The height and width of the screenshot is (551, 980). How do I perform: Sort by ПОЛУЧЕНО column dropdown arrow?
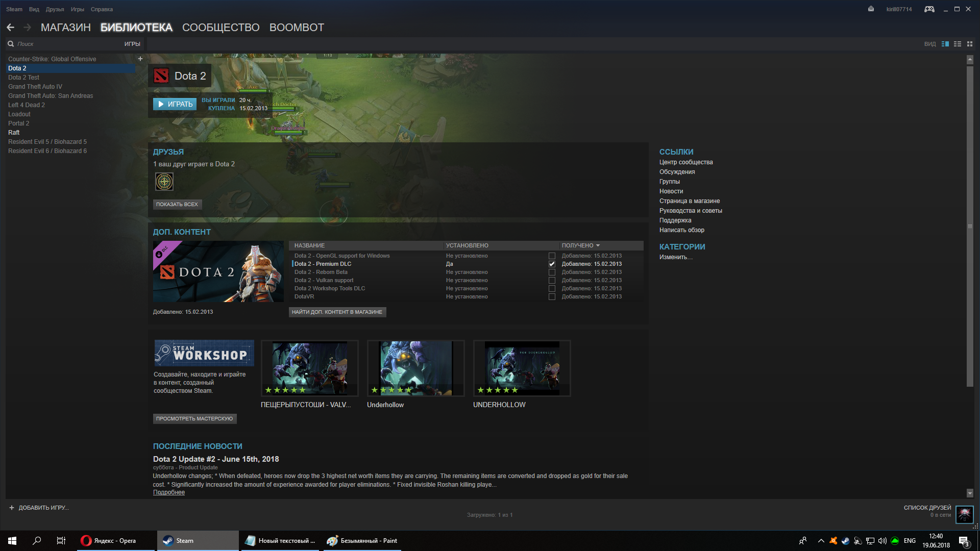coord(598,245)
